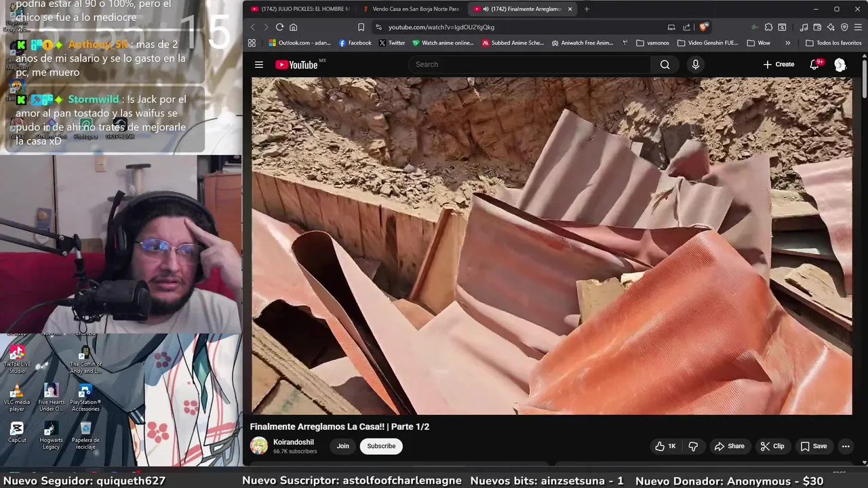Expand the Wow bookmark folder
Viewport: 868px width, 488px height.
(x=758, y=43)
